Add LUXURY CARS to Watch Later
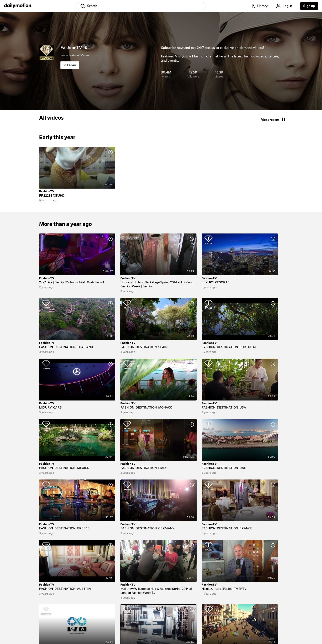 coord(110,364)
